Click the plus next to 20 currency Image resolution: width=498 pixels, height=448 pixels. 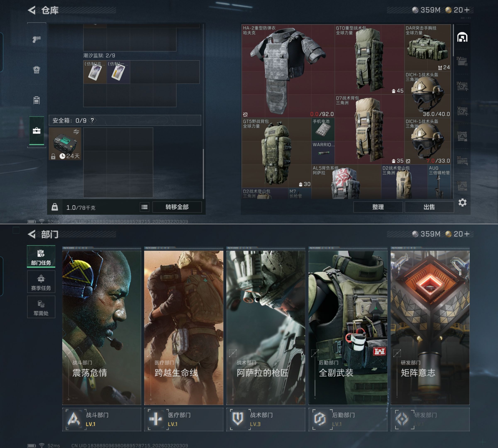[x=467, y=10]
